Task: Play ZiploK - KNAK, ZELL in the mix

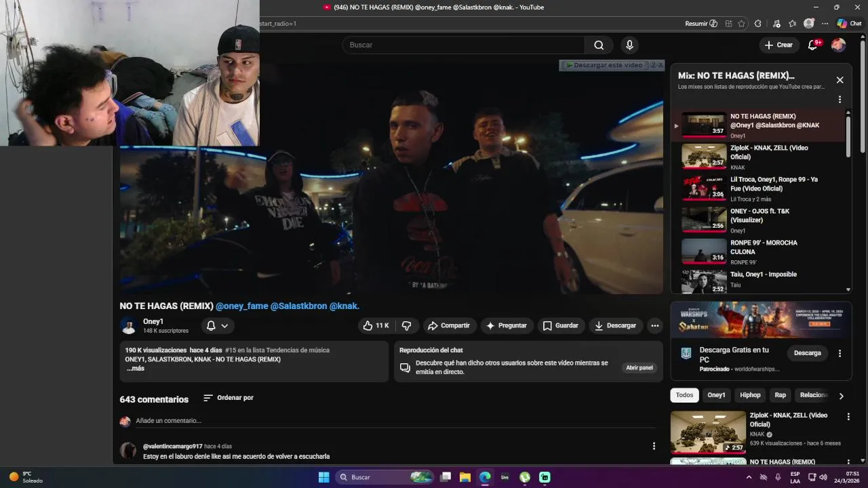Action: point(758,157)
